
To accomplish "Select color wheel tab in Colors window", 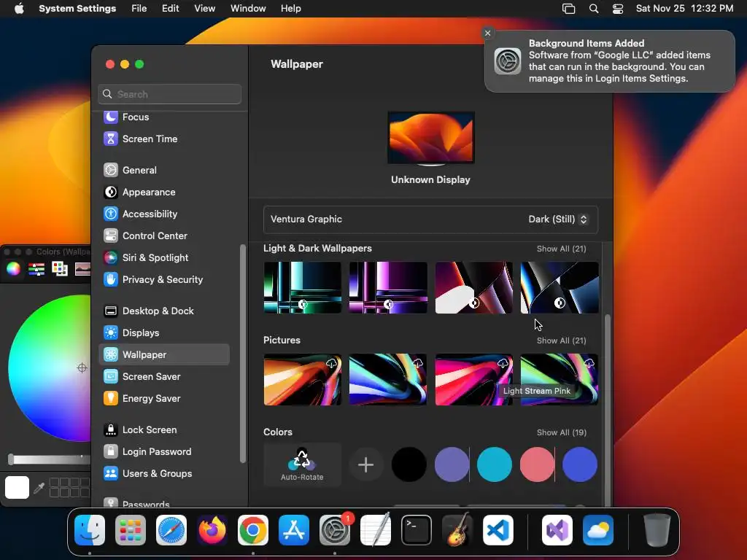I will pos(13,269).
